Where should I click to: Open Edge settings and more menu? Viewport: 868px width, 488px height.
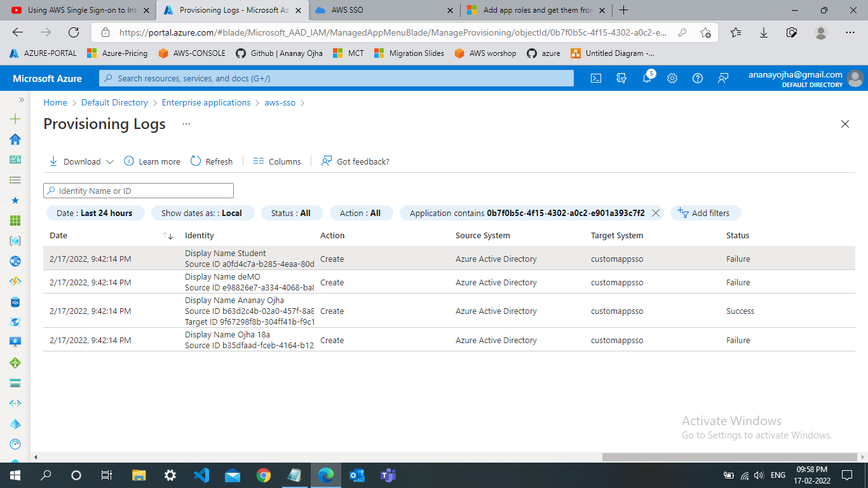(850, 32)
